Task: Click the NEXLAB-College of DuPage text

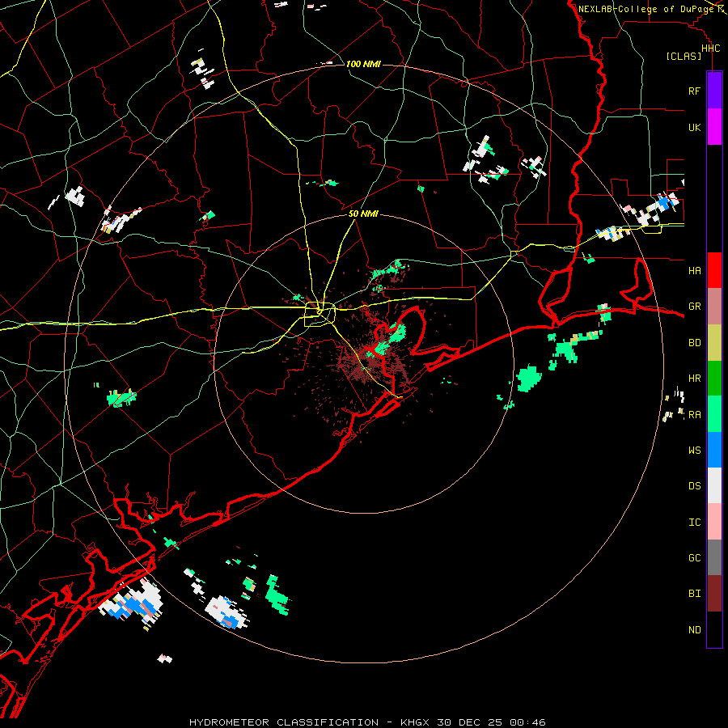Action: tap(645, 9)
